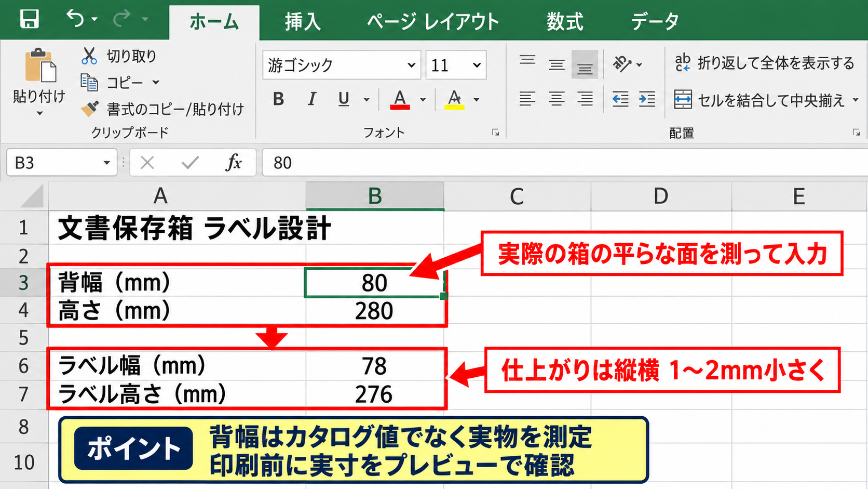Expand the 貼り付け options arrow

(x=39, y=113)
